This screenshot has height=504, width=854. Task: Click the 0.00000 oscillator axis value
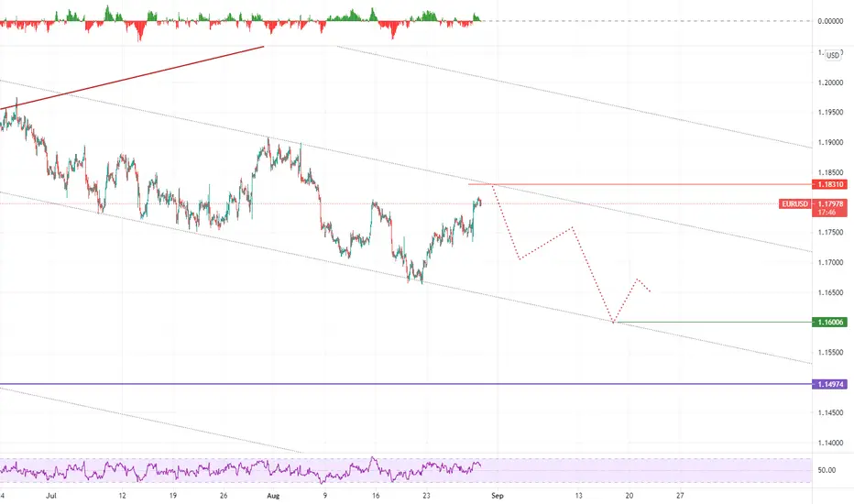[x=830, y=21]
